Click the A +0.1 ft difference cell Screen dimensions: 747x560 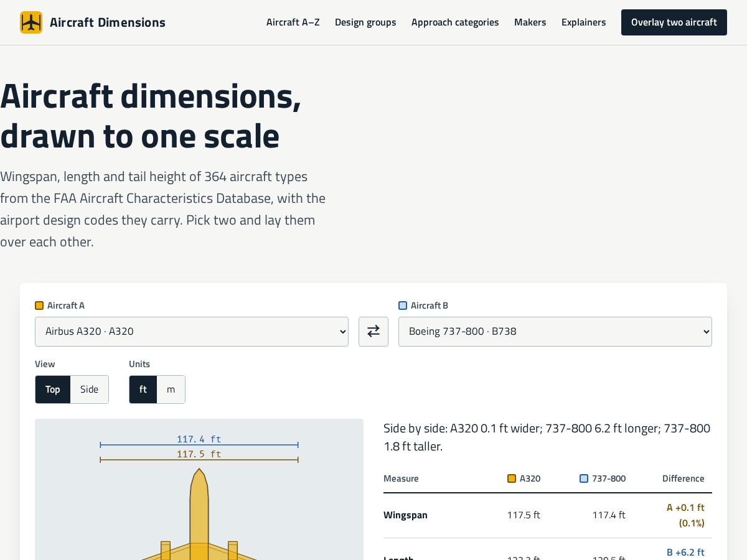(685, 515)
